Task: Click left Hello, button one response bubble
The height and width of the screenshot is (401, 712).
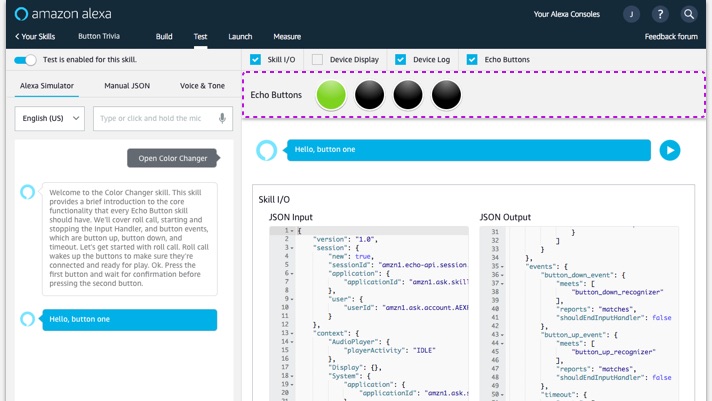Action: coord(129,319)
